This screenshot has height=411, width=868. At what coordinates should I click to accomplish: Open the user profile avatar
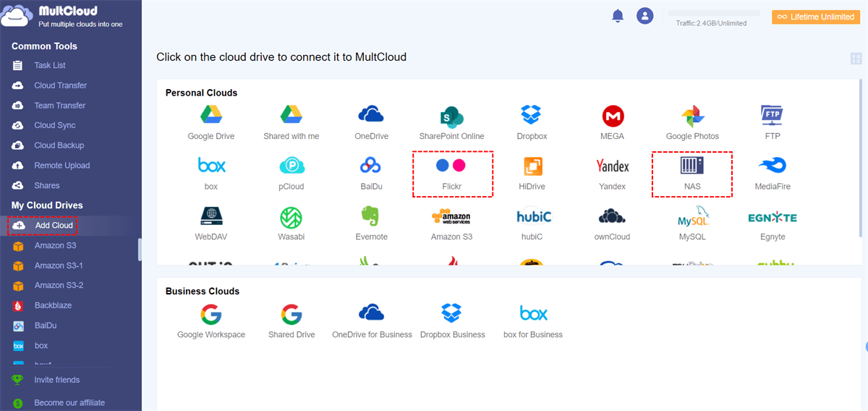click(x=644, y=16)
